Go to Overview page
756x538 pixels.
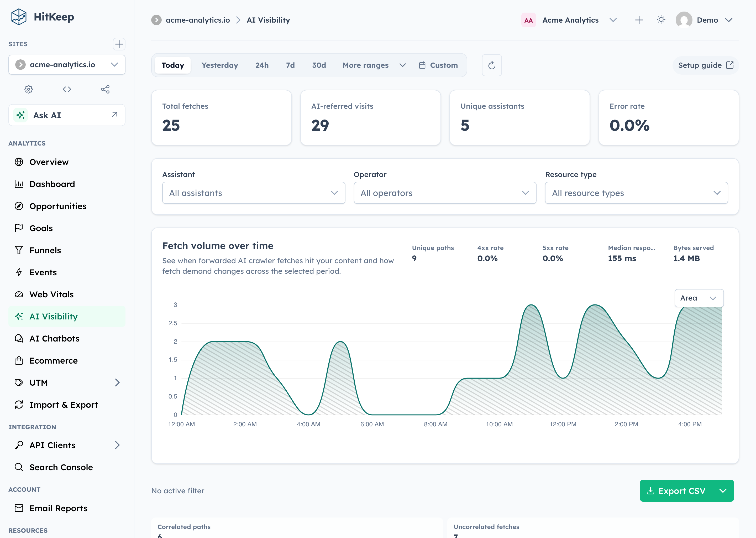coord(67,162)
